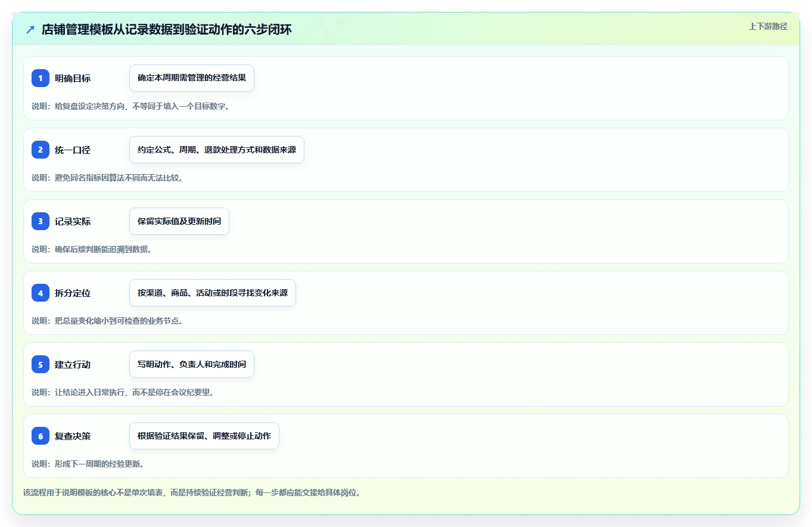The width and height of the screenshot is (812, 527).
Task: Click the footer text starting 该流程用于说明模板
Action: (192, 492)
